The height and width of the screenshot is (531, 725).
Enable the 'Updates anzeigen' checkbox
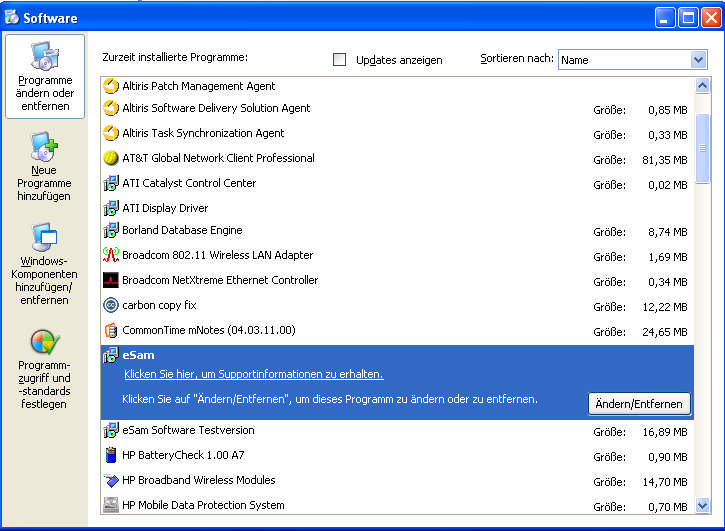point(339,60)
